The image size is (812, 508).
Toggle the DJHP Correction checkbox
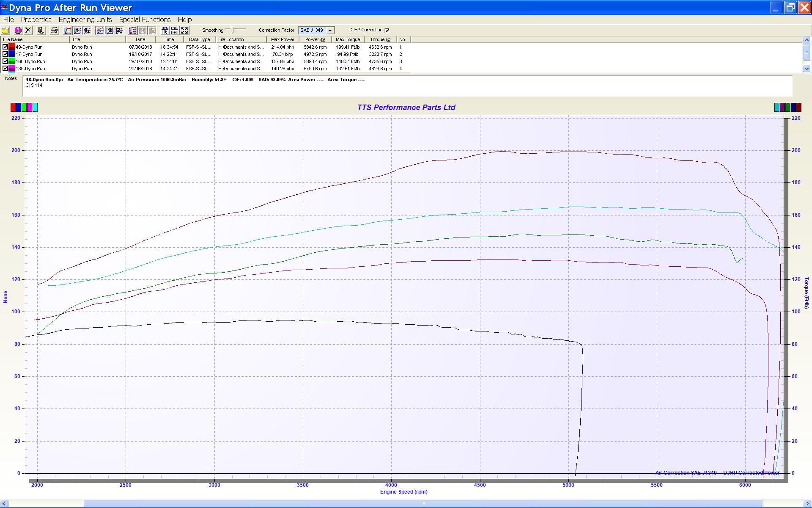coord(387,30)
